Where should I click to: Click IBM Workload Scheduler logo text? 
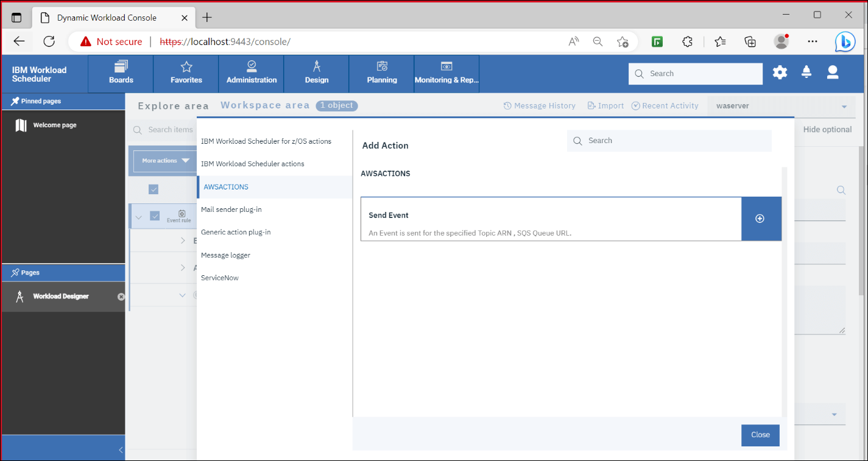(39, 74)
